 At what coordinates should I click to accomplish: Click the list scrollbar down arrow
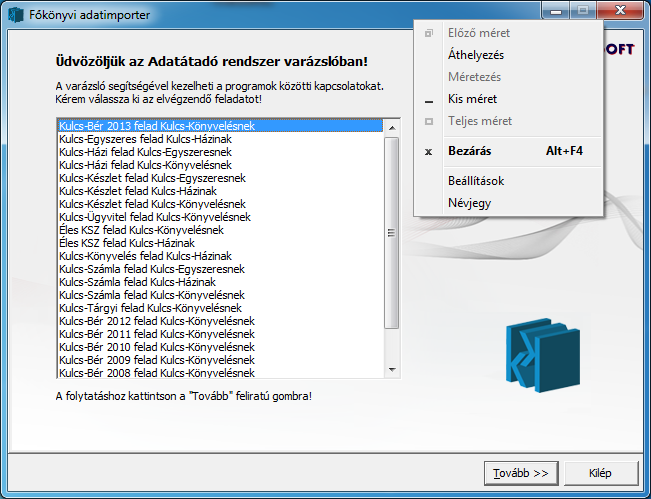click(x=392, y=369)
